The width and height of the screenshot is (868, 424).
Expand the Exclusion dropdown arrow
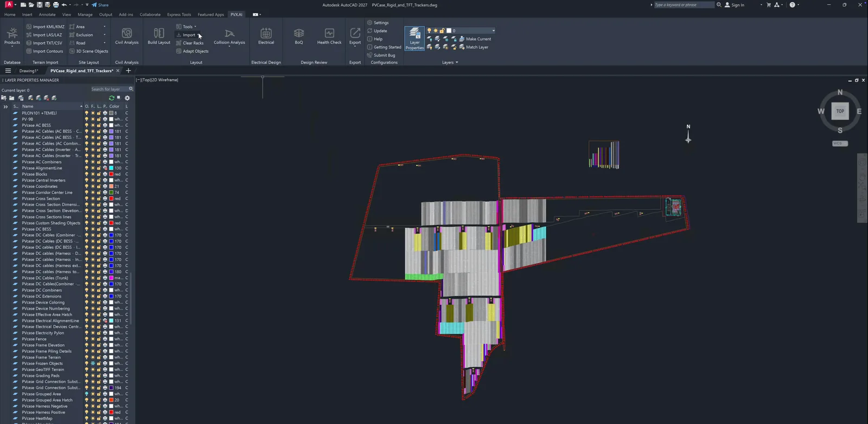(104, 35)
